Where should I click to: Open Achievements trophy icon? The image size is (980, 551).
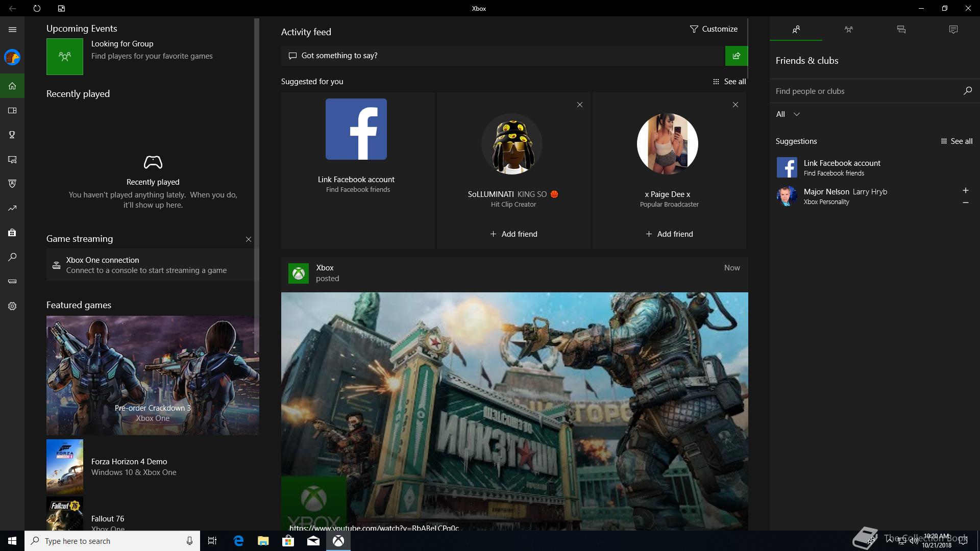pos(12,135)
